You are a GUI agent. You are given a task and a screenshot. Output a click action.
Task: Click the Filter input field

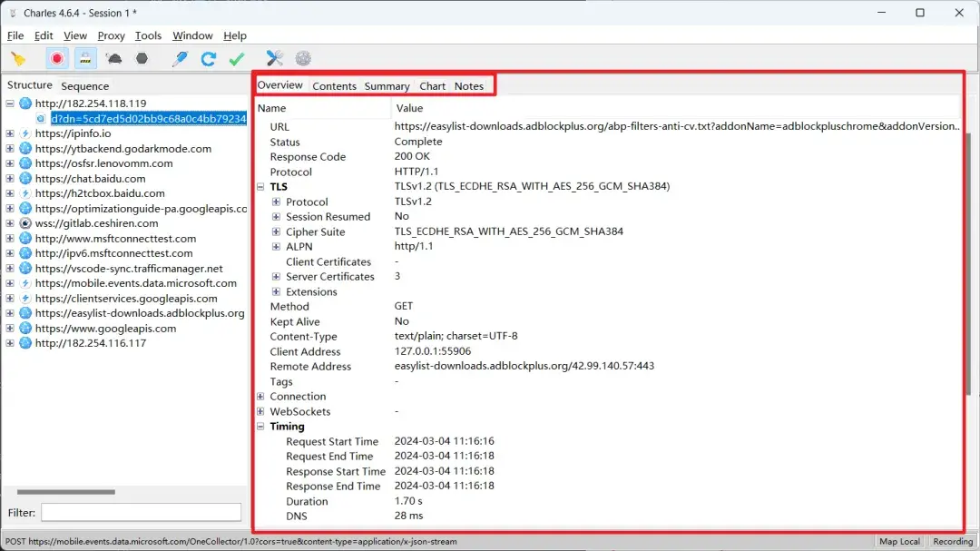point(141,513)
